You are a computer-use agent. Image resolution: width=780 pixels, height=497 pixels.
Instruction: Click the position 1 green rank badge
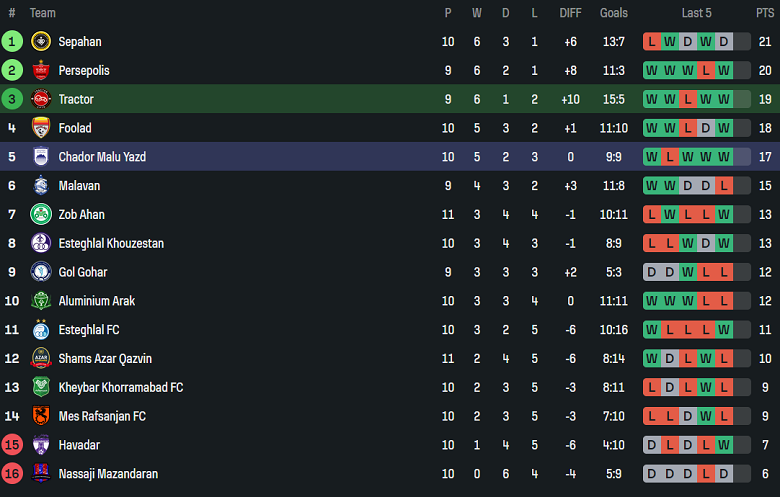[x=12, y=42]
